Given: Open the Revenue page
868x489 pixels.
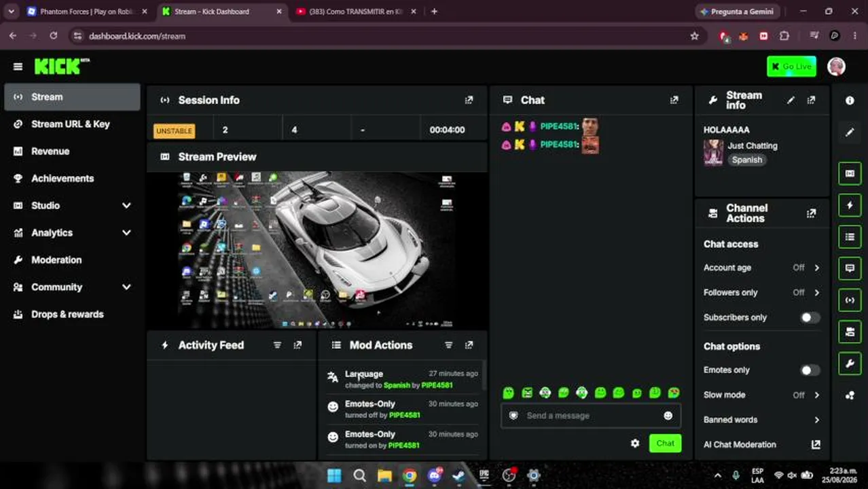Looking at the screenshot, I should tap(72, 151).
